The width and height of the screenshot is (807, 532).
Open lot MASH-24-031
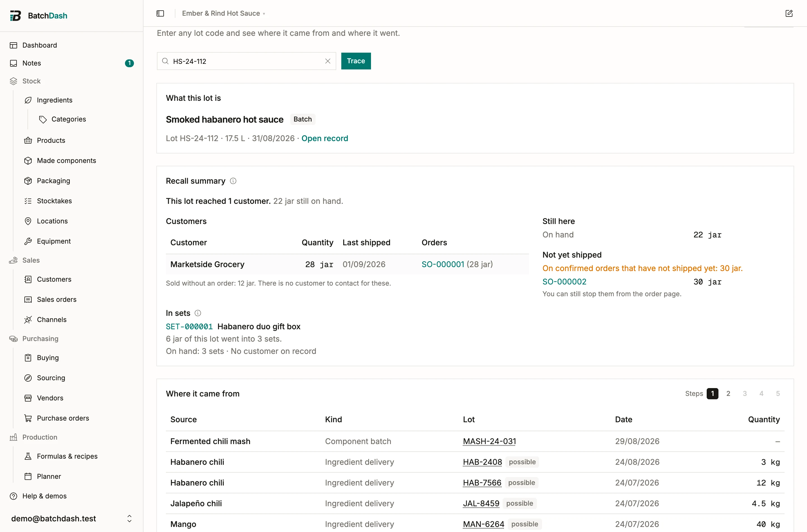pyautogui.click(x=489, y=441)
